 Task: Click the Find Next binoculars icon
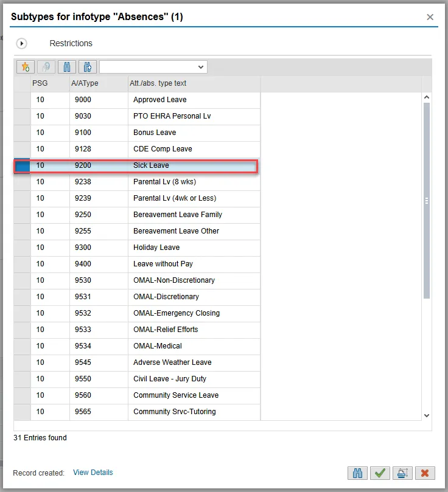(x=88, y=67)
